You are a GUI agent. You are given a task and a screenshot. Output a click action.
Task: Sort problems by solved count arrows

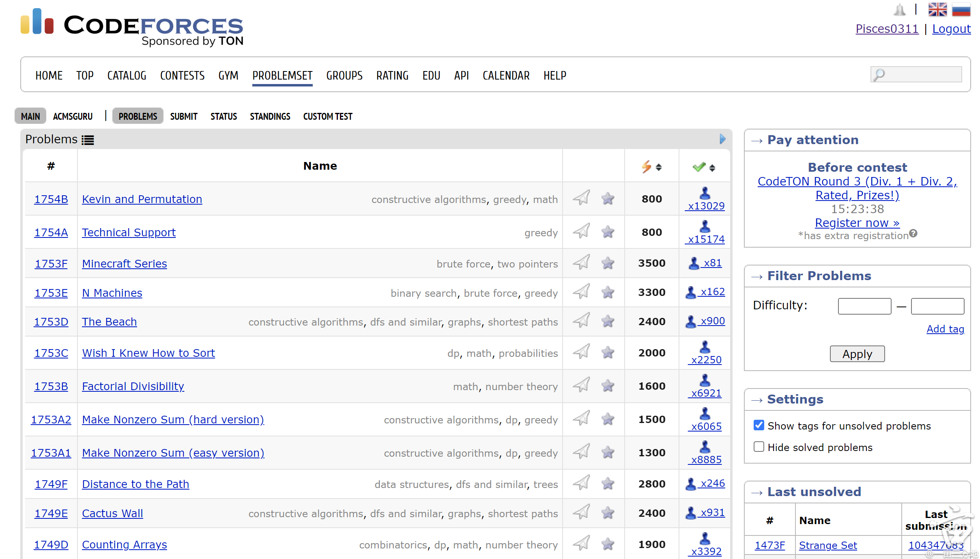(712, 167)
